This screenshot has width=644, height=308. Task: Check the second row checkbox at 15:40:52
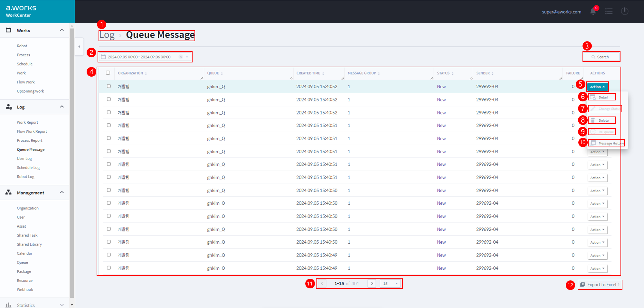tap(109, 99)
